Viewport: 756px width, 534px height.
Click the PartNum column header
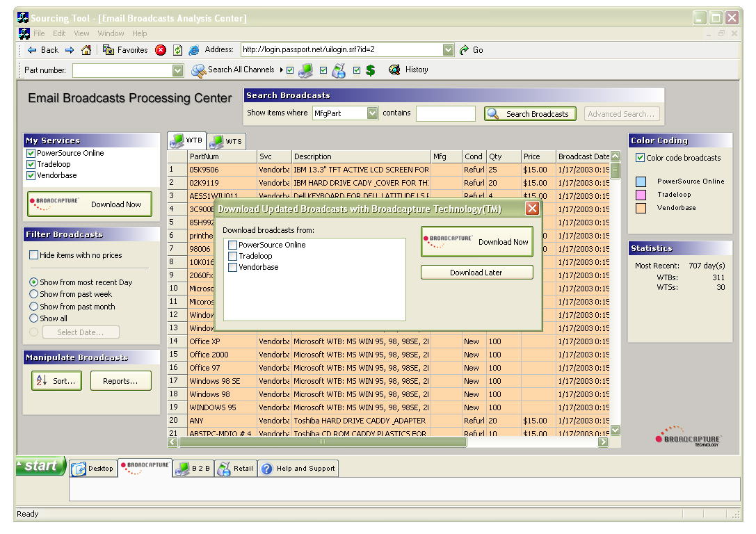tap(222, 156)
